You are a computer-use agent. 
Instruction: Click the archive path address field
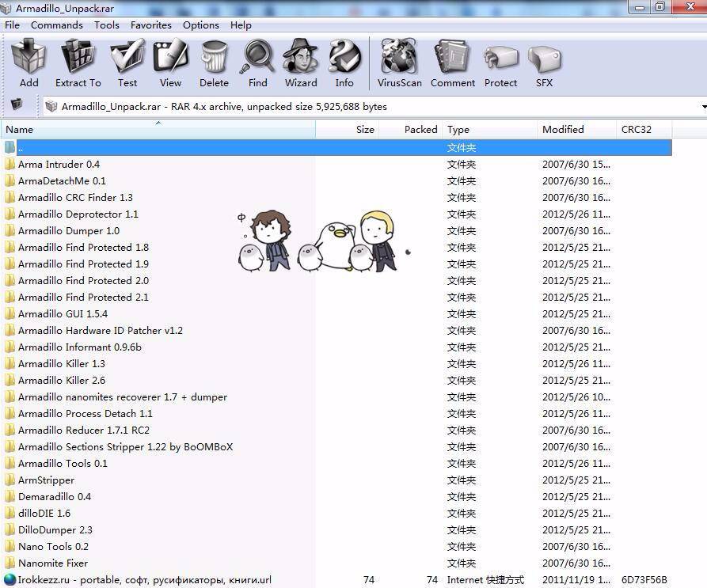374,107
